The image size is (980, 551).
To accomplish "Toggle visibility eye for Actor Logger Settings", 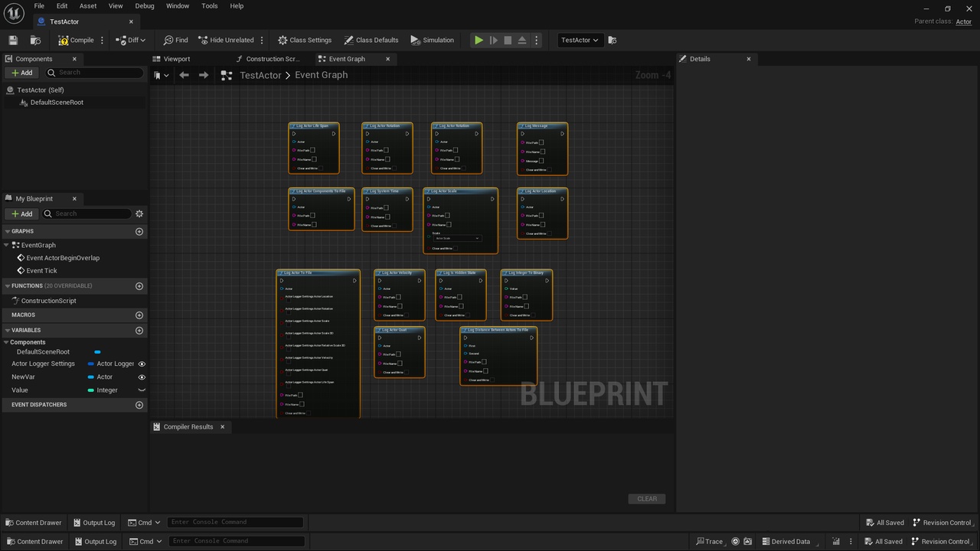I will [x=142, y=364].
